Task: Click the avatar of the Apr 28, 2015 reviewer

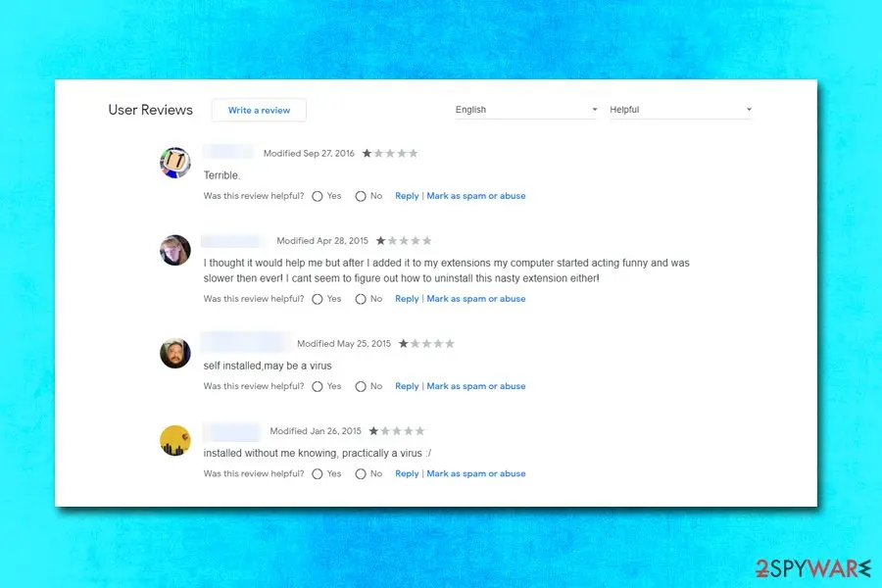Action: (175, 250)
